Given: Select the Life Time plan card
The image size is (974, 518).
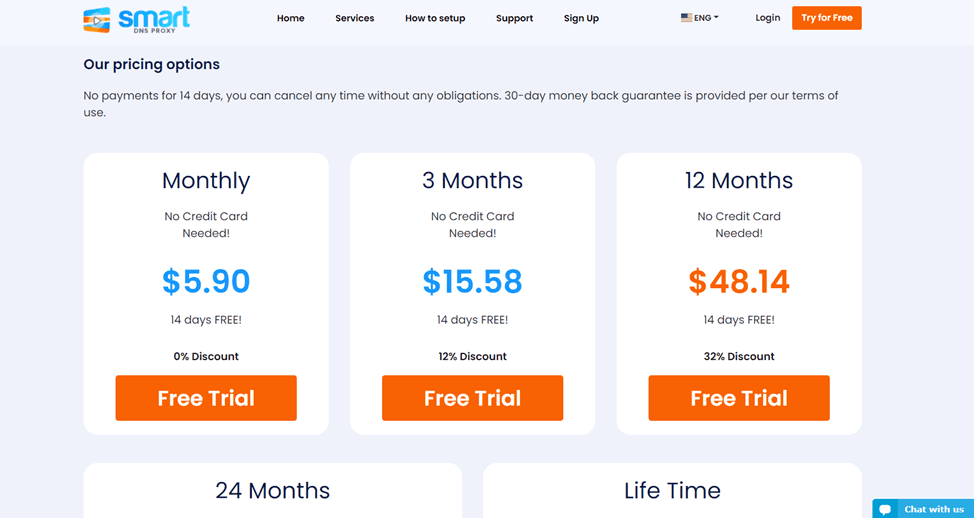Looking at the screenshot, I should click(x=672, y=491).
